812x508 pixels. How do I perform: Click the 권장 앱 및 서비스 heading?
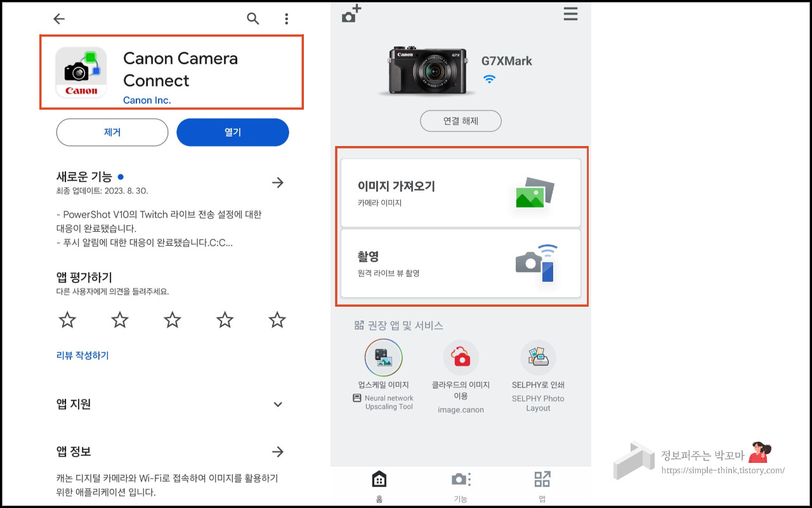[x=405, y=326]
